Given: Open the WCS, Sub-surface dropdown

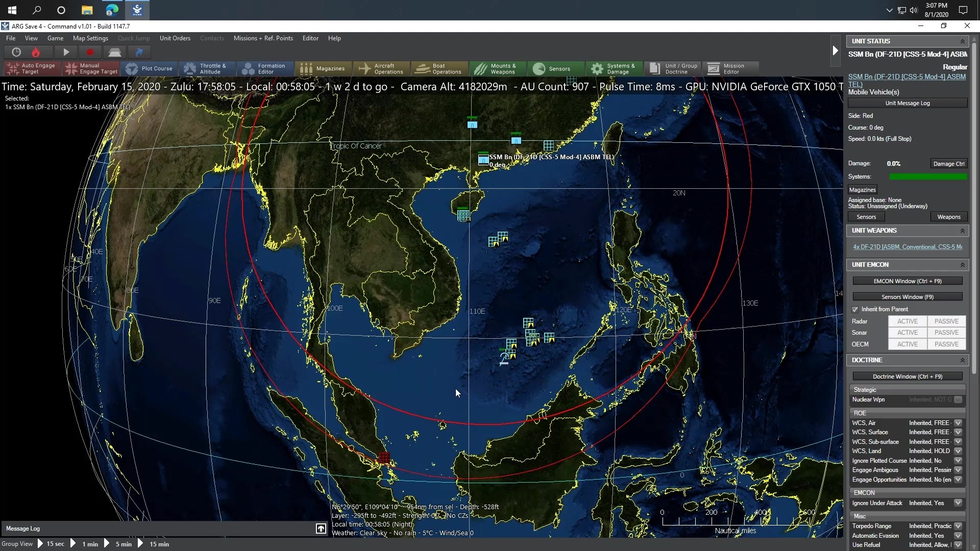Looking at the screenshot, I should click(958, 442).
